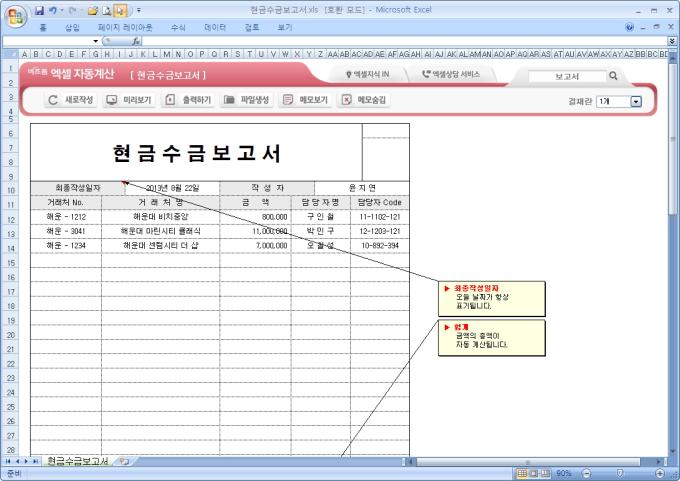Undo the last action
The height and width of the screenshot is (481, 680).
(52, 10)
